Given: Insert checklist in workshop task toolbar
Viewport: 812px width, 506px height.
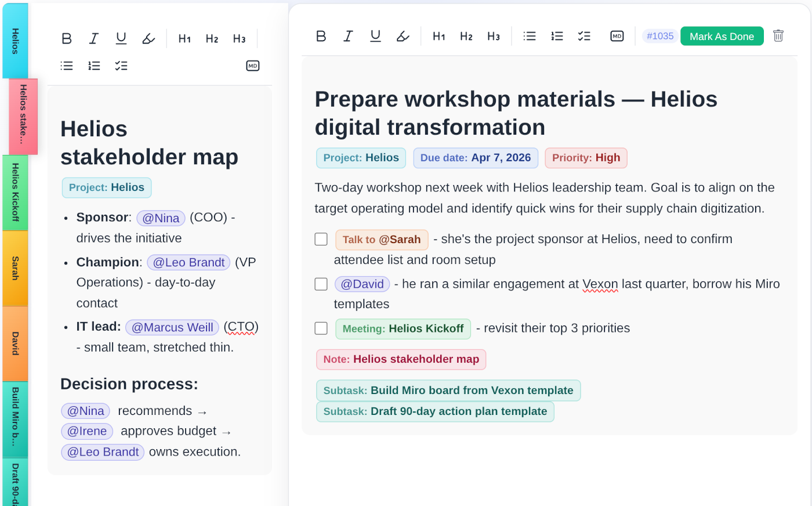Looking at the screenshot, I should pos(584,36).
